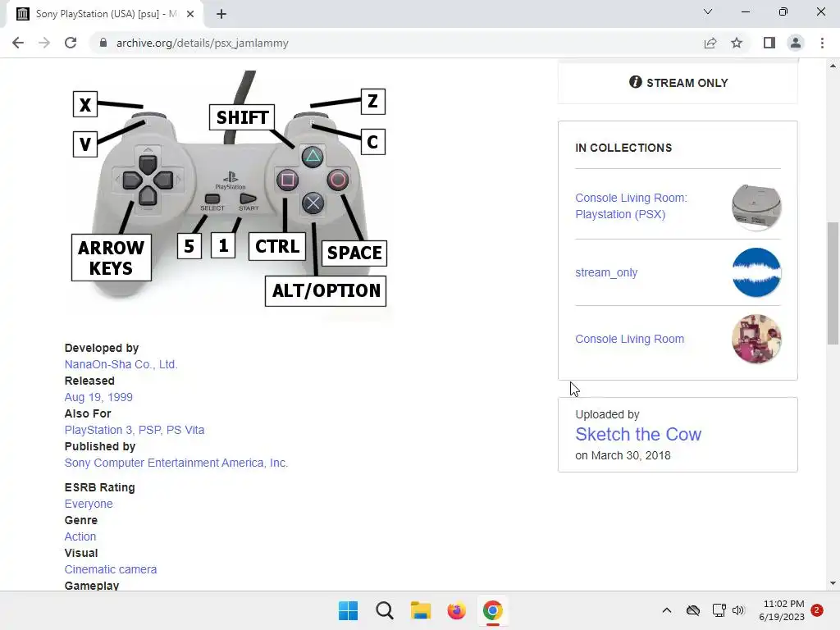Open the stream_only collection link

tap(606, 272)
